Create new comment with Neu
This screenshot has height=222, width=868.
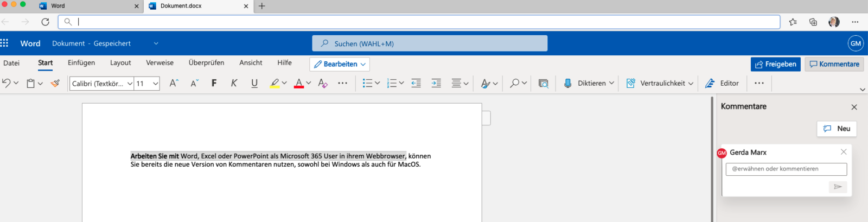837,129
